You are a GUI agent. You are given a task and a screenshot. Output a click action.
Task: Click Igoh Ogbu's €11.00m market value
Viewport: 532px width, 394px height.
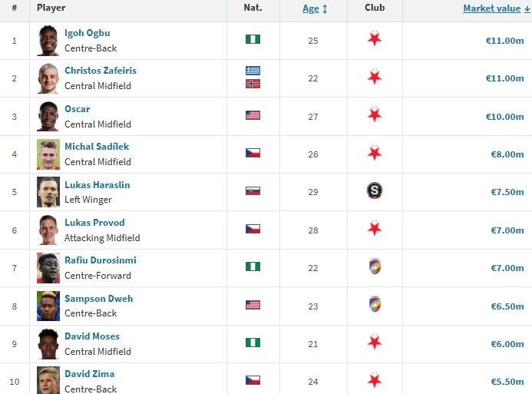(x=504, y=40)
